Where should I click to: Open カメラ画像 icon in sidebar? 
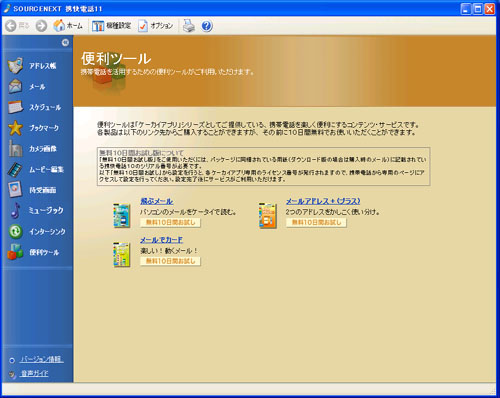[15, 149]
